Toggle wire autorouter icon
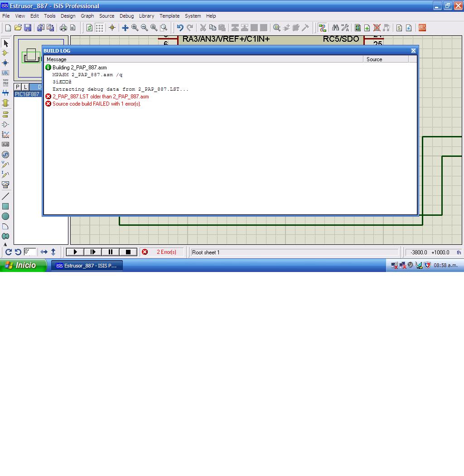 (322, 28)
